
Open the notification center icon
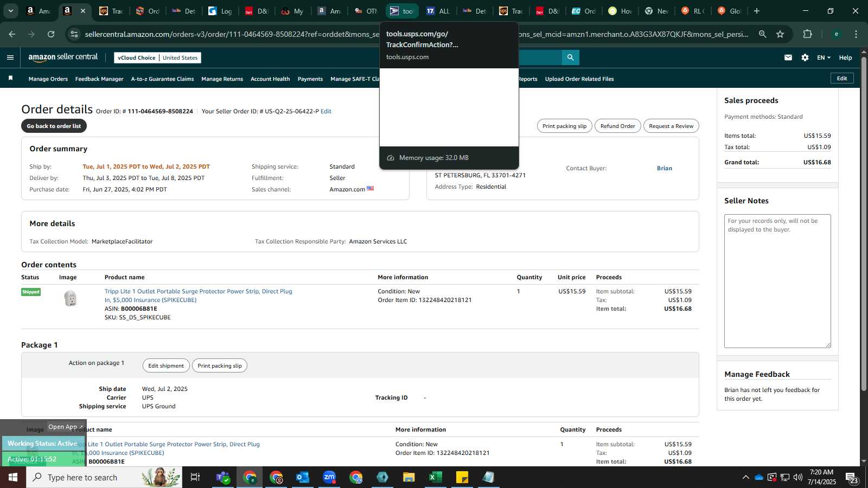[852, 478]
